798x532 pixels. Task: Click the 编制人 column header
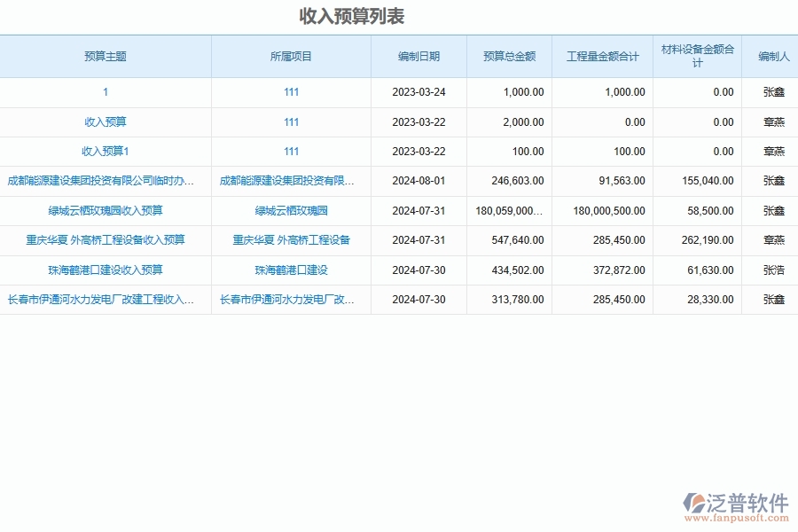pos(771,55)
